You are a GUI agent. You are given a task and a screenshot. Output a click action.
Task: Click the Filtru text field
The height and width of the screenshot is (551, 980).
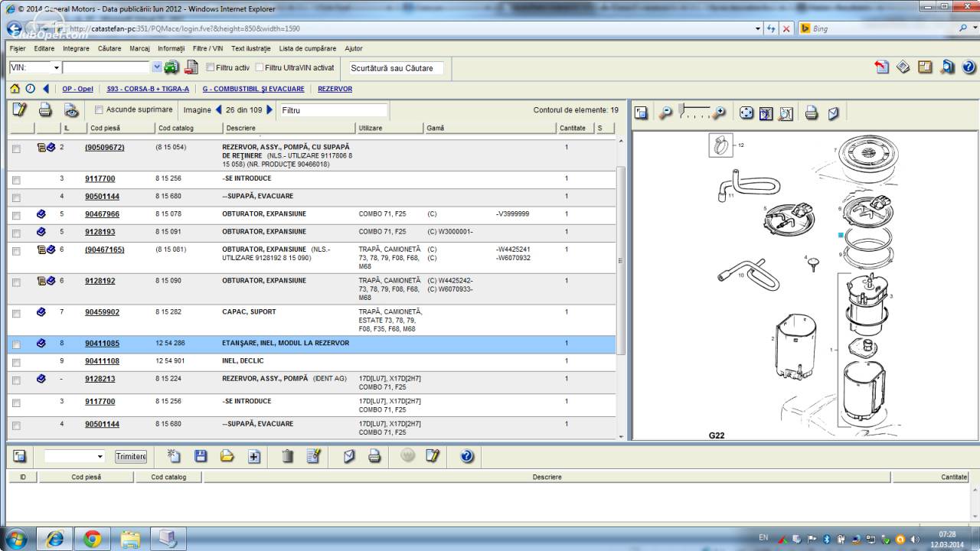click(x=334, y=110)
